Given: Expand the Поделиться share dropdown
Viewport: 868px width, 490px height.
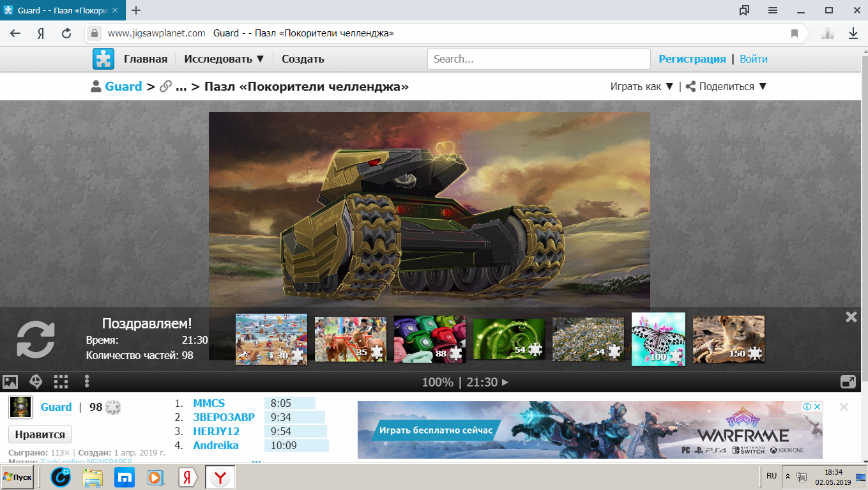Looking at the screenshot, I should (726, 86).
